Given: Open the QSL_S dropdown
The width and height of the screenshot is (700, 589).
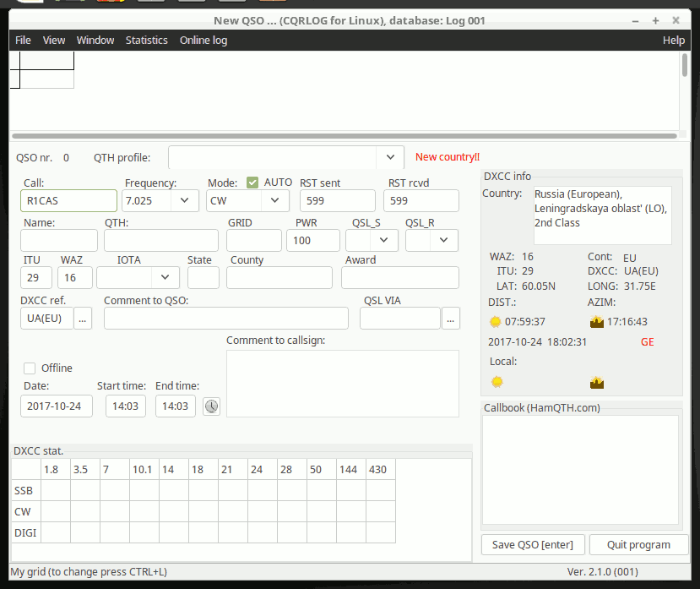Looking at the screenshot, I should point(384,240).
